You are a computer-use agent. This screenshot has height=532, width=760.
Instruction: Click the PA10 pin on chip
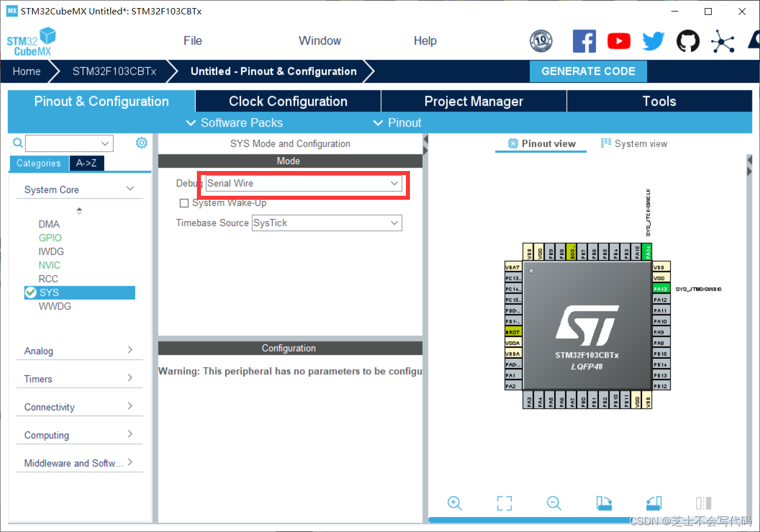(660, 321)
